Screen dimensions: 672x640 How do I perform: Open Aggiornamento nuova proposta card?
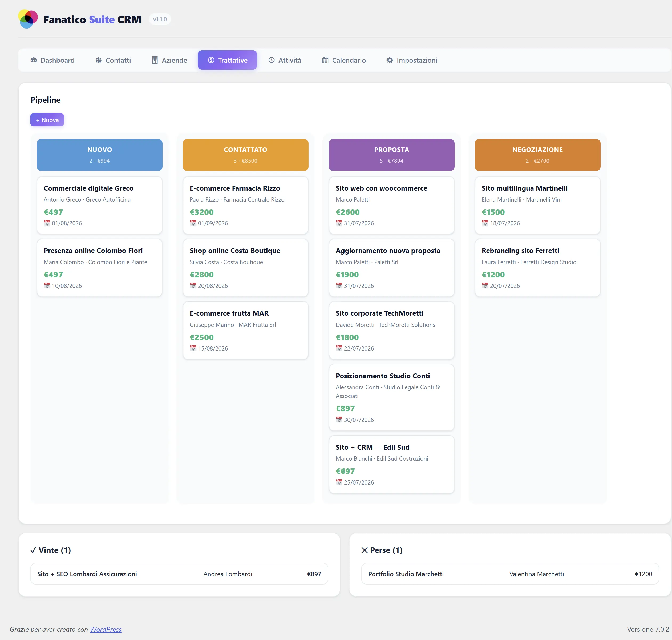tap(391, 268)
